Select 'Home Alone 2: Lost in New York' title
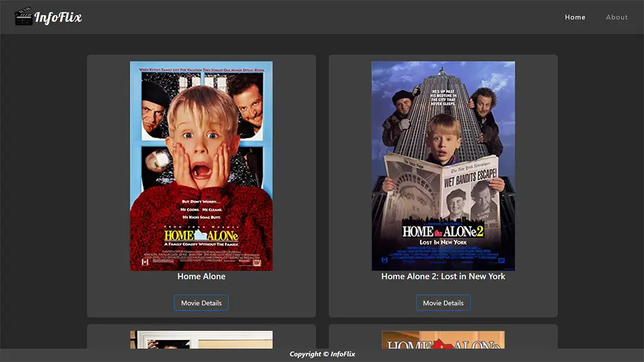The image size is (644, 362). pos(443,276)
